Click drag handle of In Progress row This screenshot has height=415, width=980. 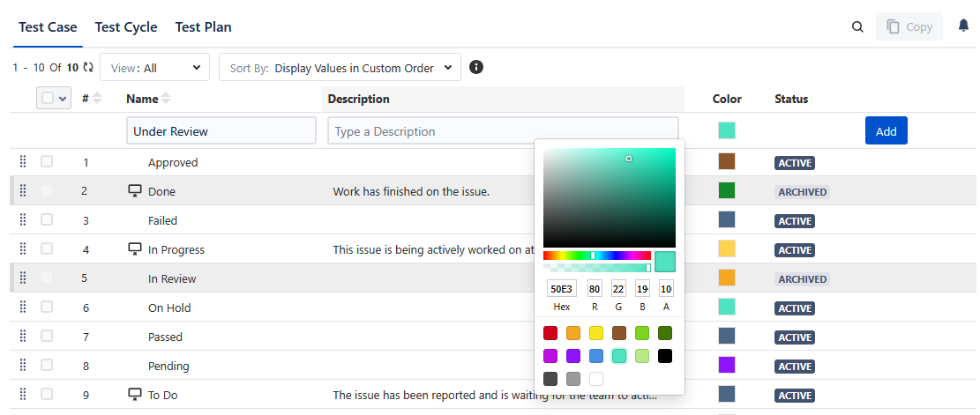pyautogui.click(x=23, y=249)
